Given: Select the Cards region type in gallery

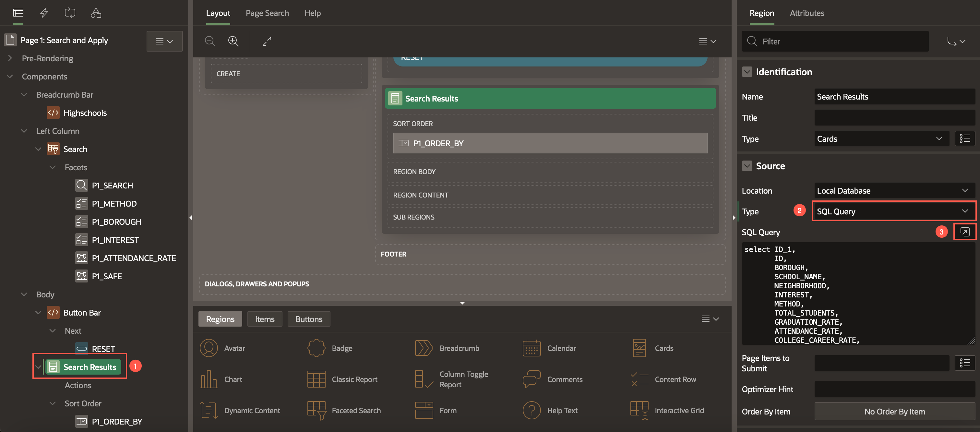Looking at the screenshot, I should click(652, 348).
